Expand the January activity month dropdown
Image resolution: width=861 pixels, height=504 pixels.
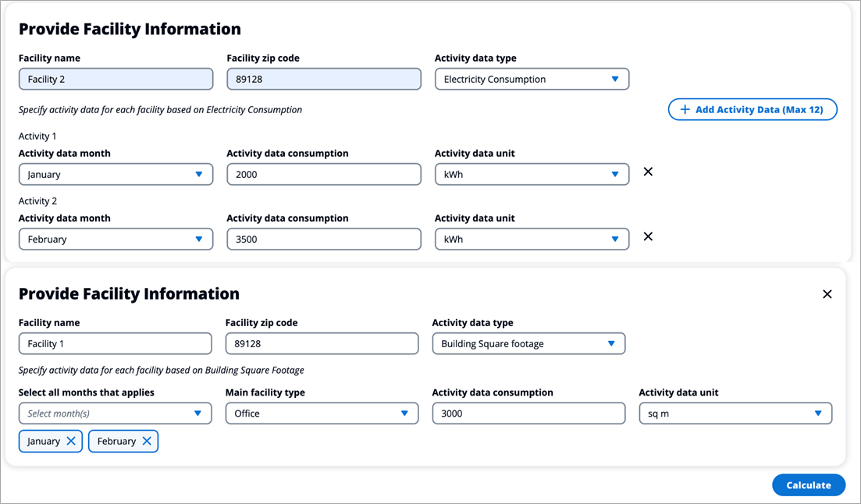[116, 175]
